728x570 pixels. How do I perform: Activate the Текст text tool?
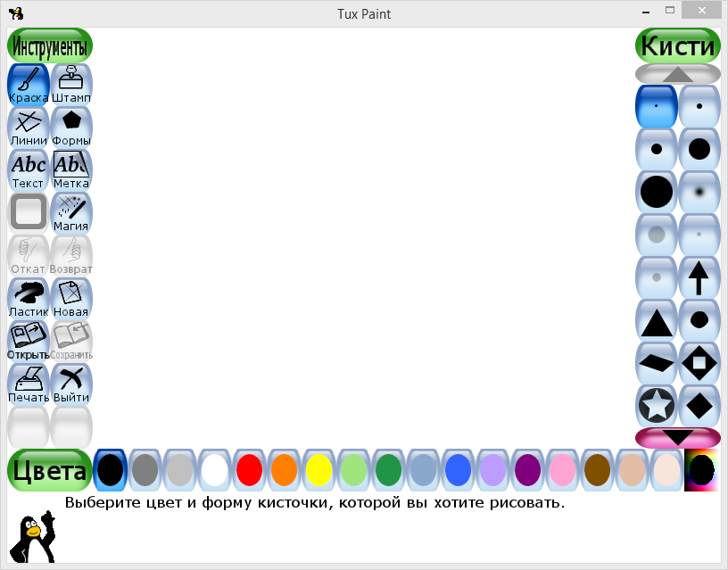29,169
